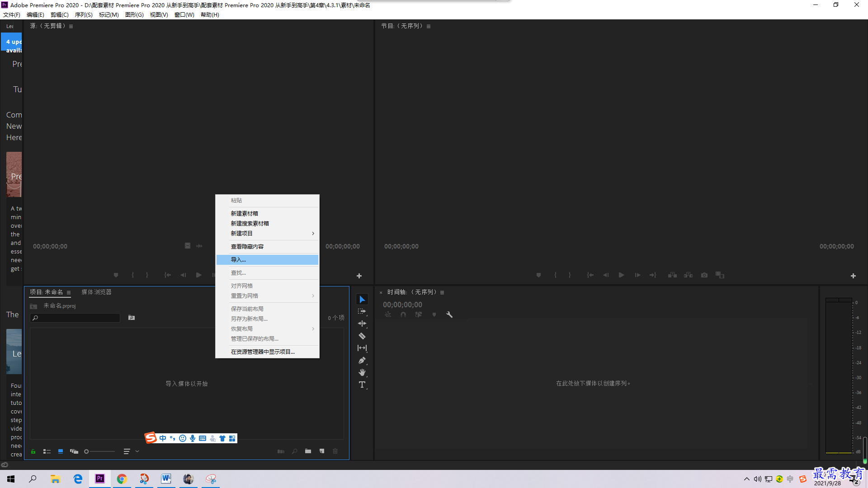This screenshot has width=868, height=488.
Task: Toggle insert sequences as nests icon
Action: point(388,314)
